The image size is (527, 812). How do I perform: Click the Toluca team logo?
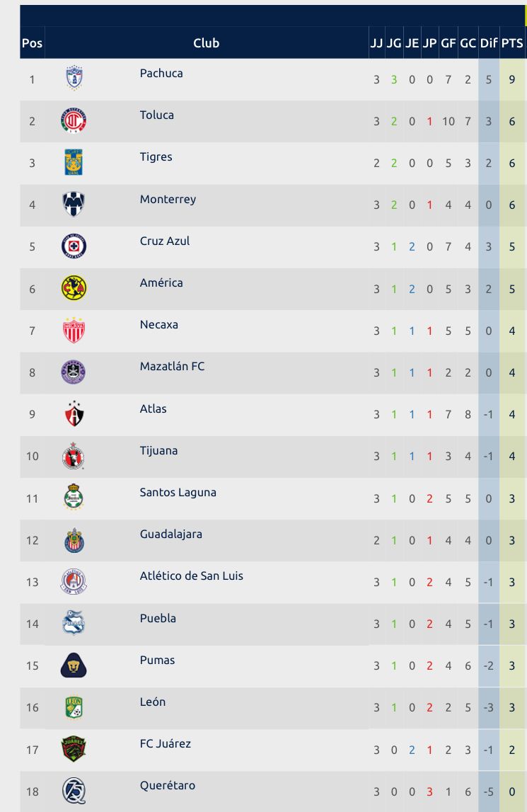point(74,121)
